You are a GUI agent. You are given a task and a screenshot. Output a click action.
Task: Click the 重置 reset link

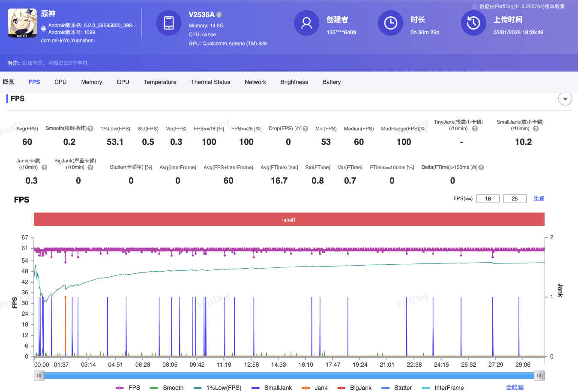(x=539, y=198)
